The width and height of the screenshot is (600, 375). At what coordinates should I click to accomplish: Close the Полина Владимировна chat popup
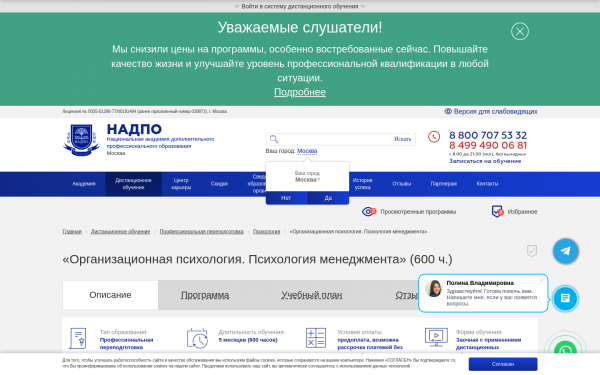541,280
